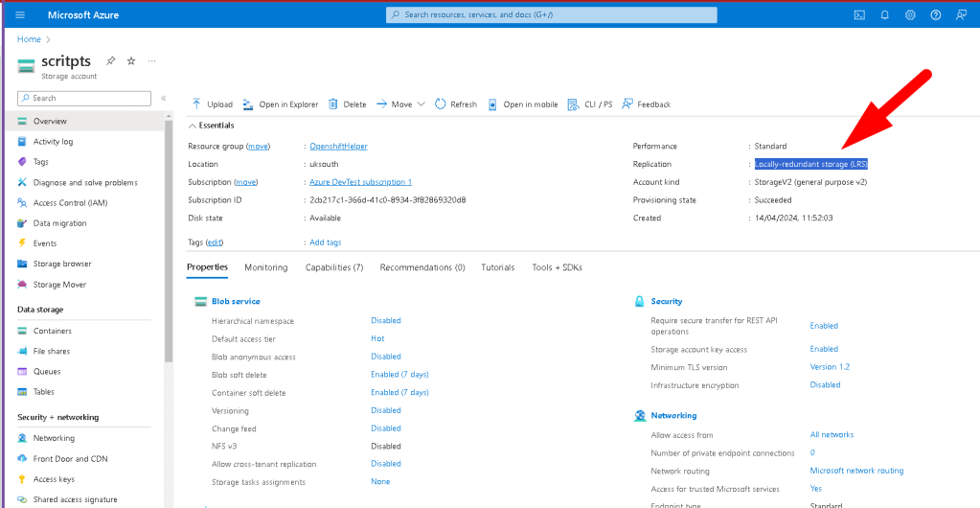
Task: Mark scritpts as favorite with star
Action: tap(131, 60)
